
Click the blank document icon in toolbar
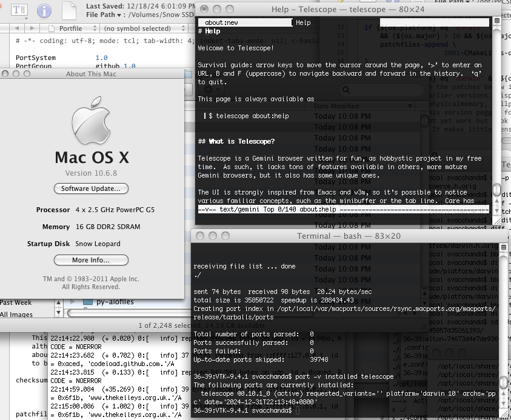click(x=69, y=10)
